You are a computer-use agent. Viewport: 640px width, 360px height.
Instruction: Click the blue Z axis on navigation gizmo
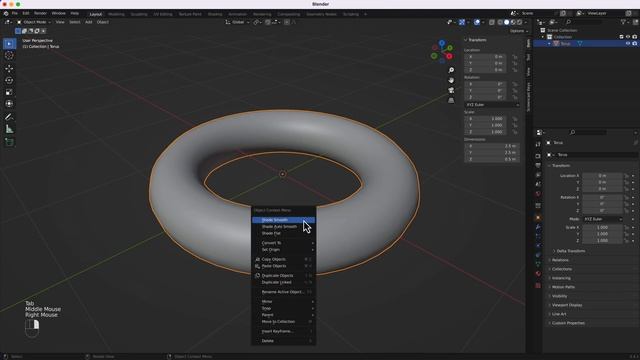coord(442,42)
